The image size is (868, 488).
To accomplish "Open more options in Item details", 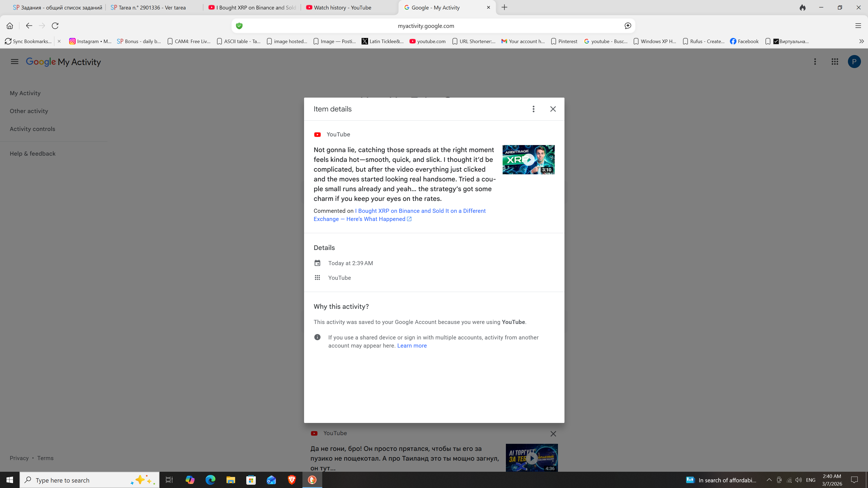I will point(533,109).
